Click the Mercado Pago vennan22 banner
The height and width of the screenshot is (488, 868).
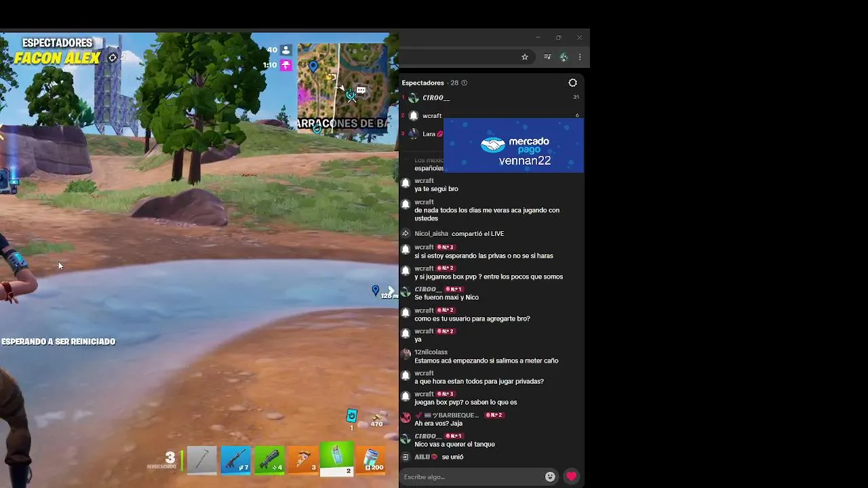click(513, 146)
